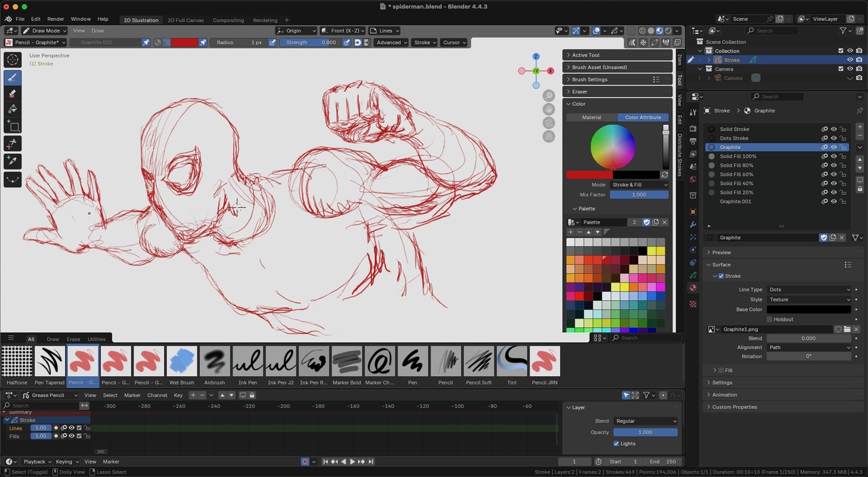The width and height of the screenshot is (868, 477).
Task: Click the swap colors icon beside the color bar
Action: (665, 175)
